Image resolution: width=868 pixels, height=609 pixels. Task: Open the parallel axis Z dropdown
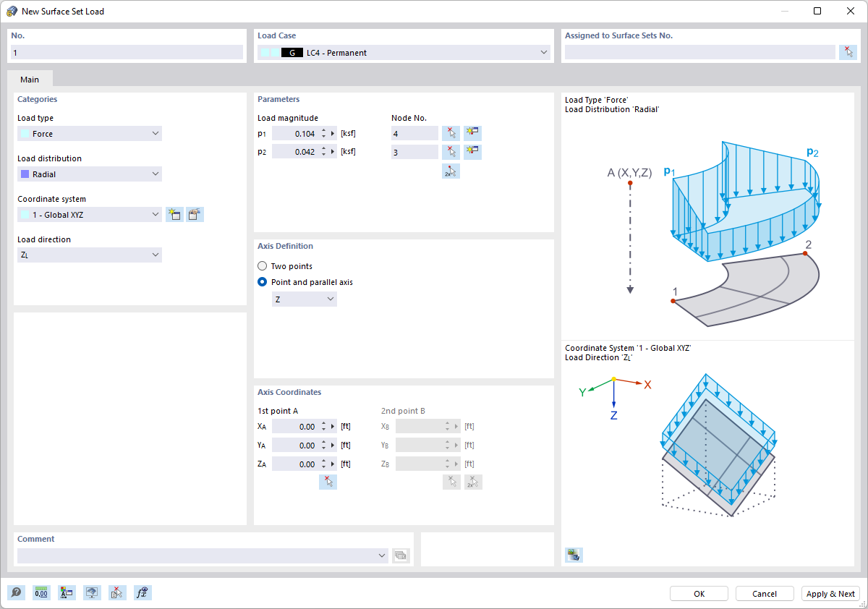point(304,298)
